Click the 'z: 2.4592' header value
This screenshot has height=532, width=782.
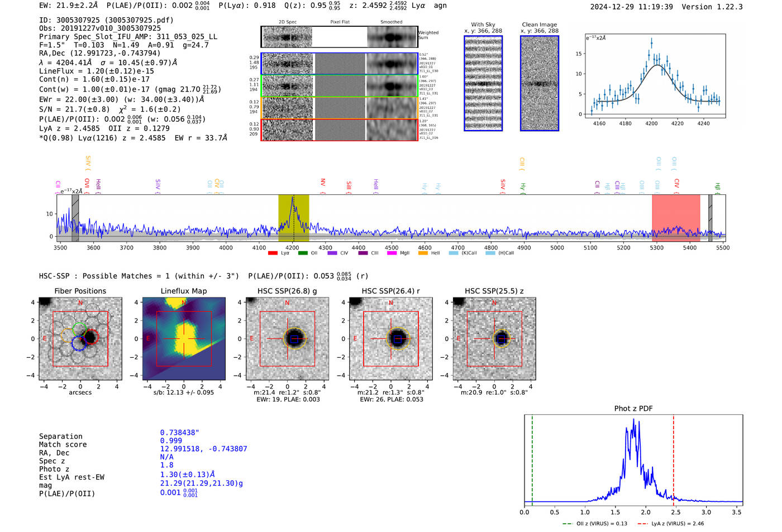[x=368, y=6]
